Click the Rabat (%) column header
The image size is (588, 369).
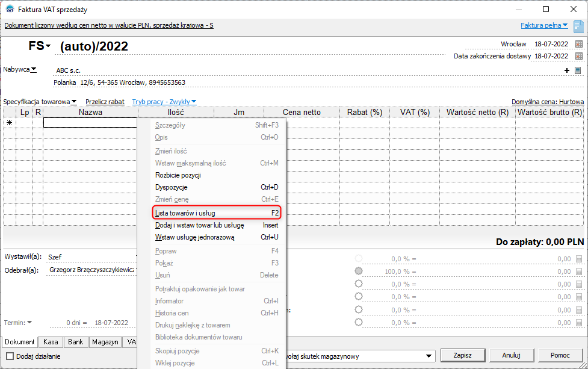click(365, 112)
